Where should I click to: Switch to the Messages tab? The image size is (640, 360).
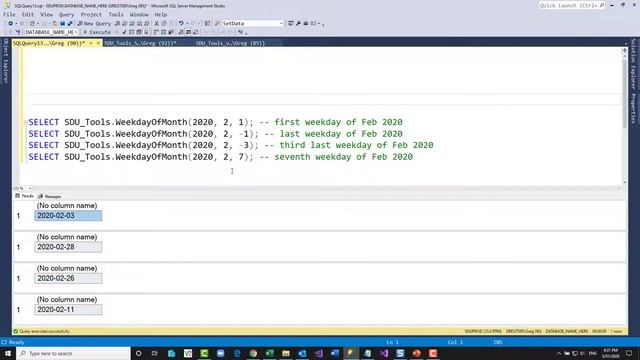click(50, 196)
